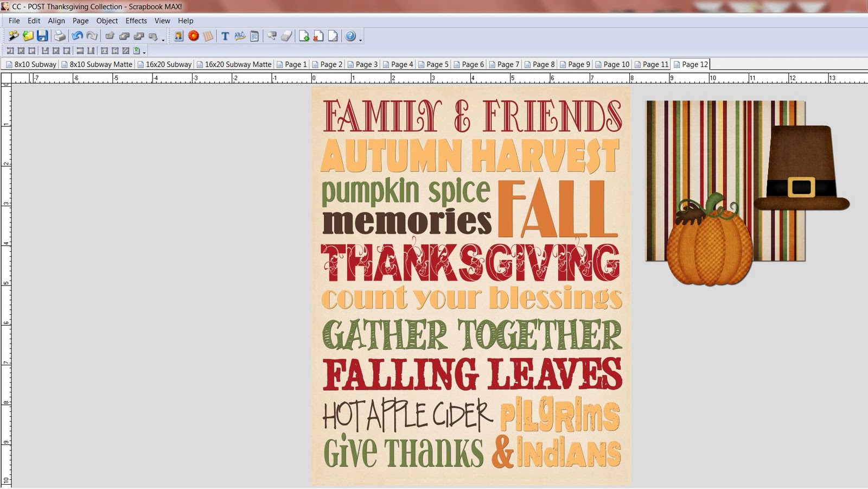Print the current page

click(60, 35)
